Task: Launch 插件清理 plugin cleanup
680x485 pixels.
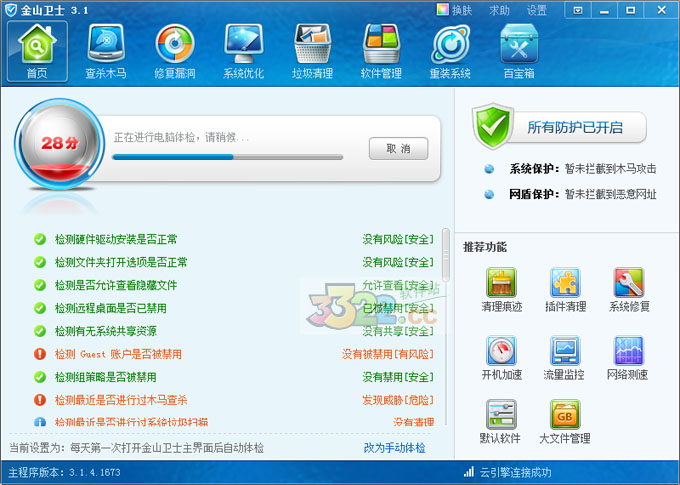Action: coord(565,290)
